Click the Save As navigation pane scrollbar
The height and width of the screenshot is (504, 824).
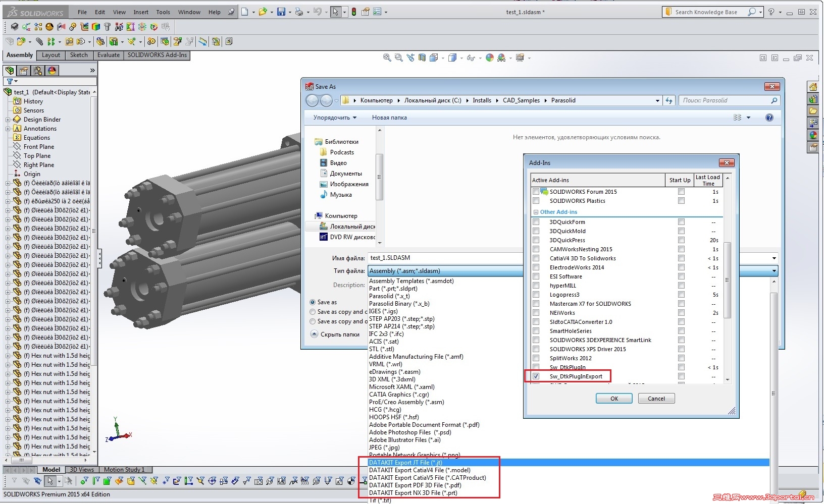tap(379, 177)
